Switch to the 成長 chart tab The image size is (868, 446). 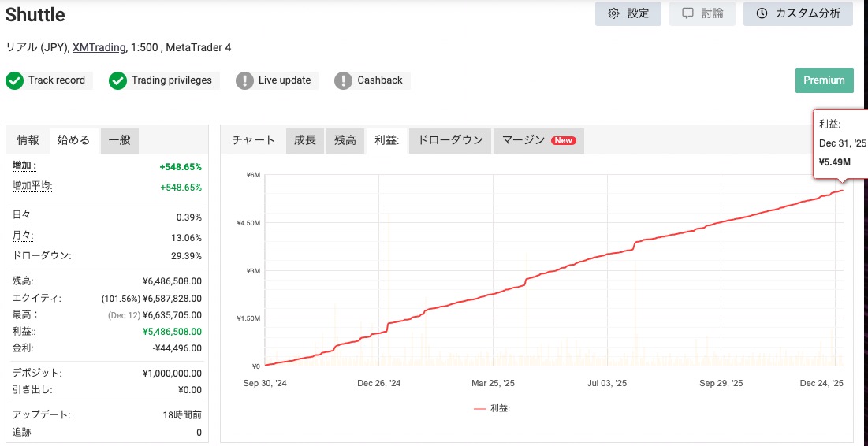click(x=304, y=140)
